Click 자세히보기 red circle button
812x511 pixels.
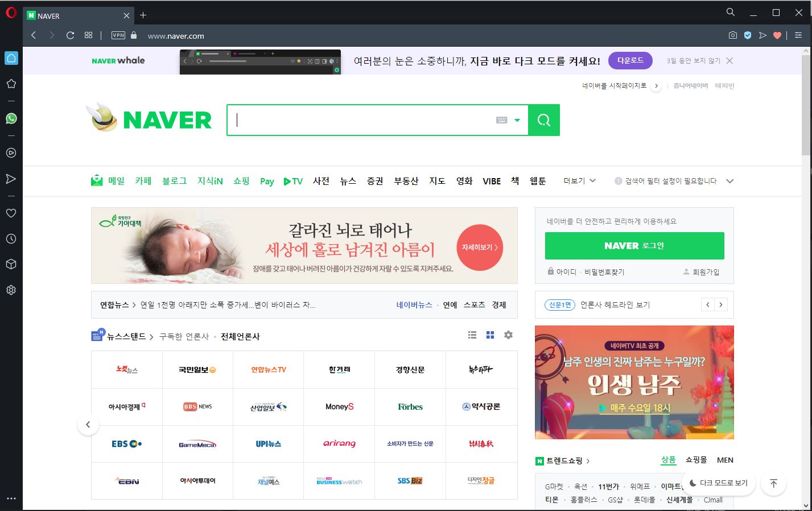pos(480,248)
